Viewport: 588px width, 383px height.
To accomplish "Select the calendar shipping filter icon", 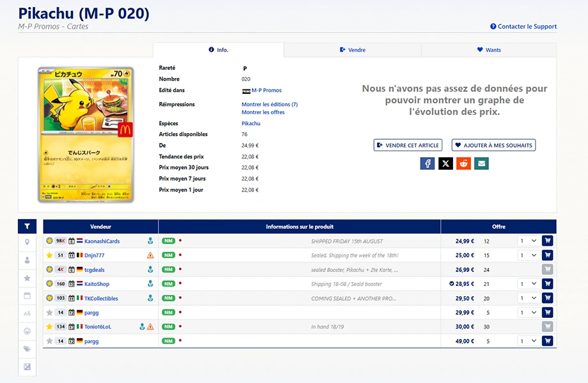I will point(27,296).
